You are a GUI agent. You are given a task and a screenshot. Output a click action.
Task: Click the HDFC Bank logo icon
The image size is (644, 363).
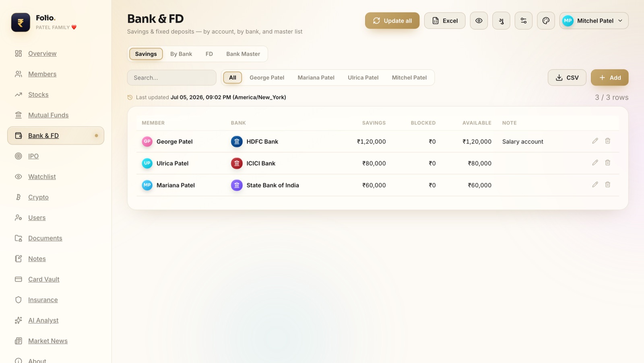237,142
